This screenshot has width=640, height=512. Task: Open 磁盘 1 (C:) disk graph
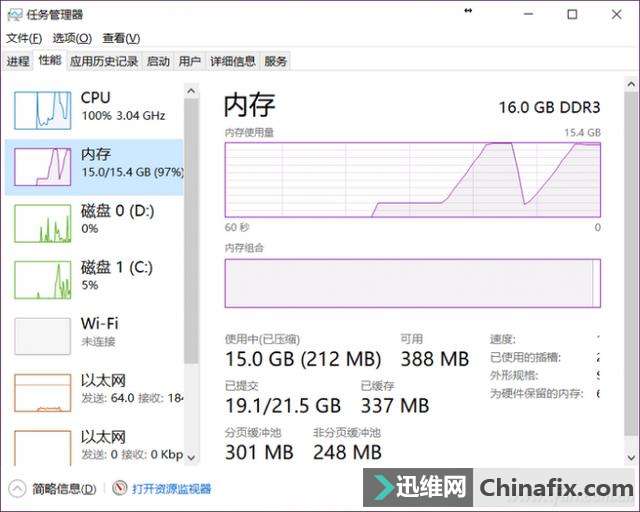pos(42,280)
